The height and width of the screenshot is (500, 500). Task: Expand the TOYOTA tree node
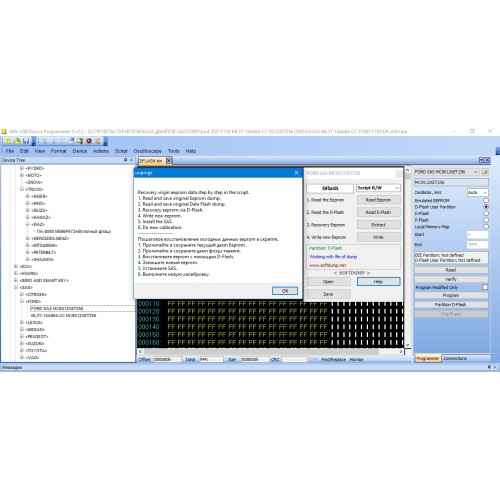coord(22,350)
